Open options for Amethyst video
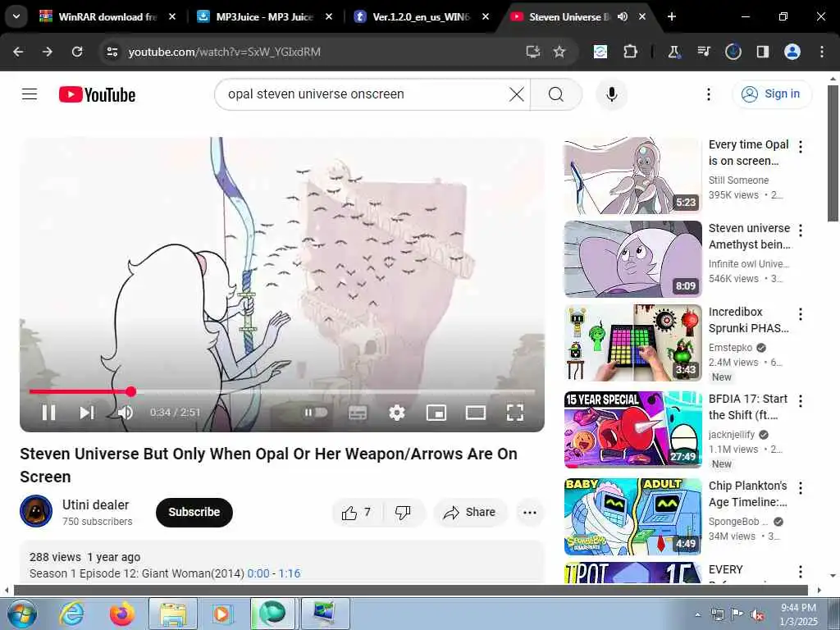Image resolution: width=840 pixels, height=630 pixels. [801, 231]
